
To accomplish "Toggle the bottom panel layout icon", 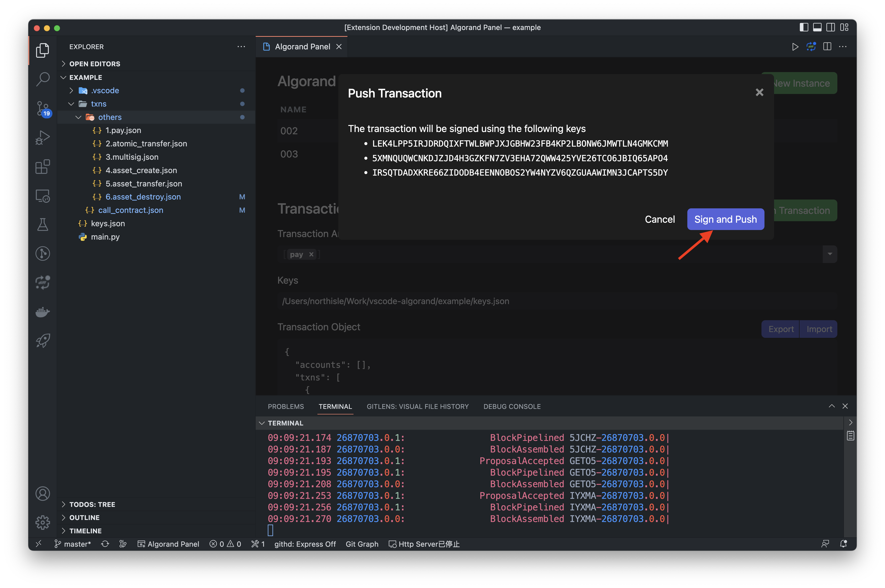I will tap(817, 27).
